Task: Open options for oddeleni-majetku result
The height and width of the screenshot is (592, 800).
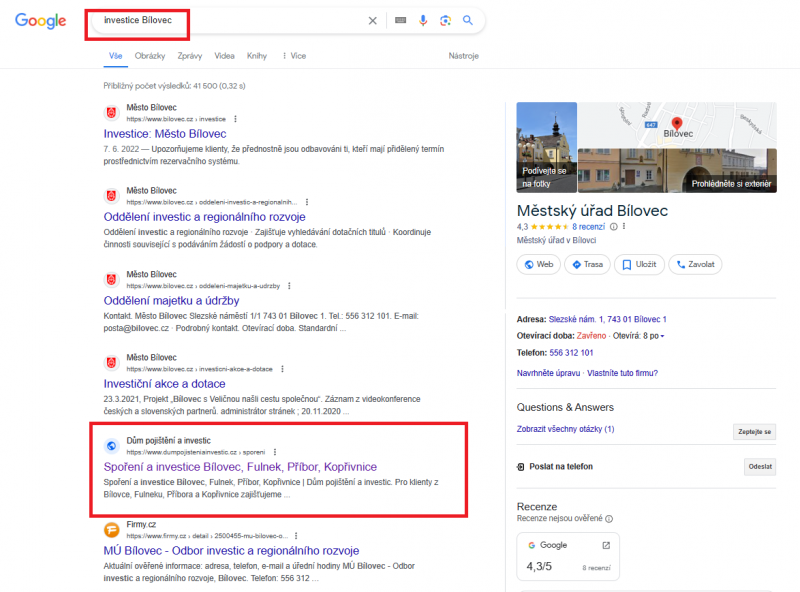Action: 289,286
